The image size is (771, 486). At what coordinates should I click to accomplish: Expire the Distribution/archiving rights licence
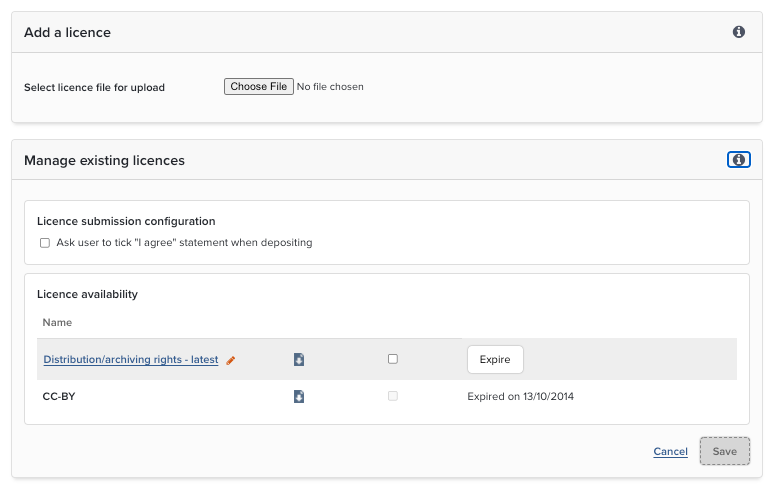pos(495,359)
